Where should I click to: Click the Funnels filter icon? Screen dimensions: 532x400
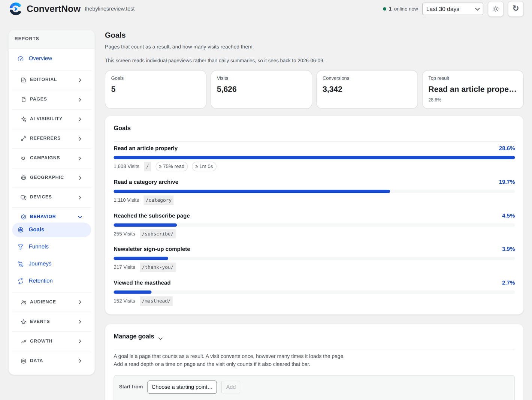[21, 247]
